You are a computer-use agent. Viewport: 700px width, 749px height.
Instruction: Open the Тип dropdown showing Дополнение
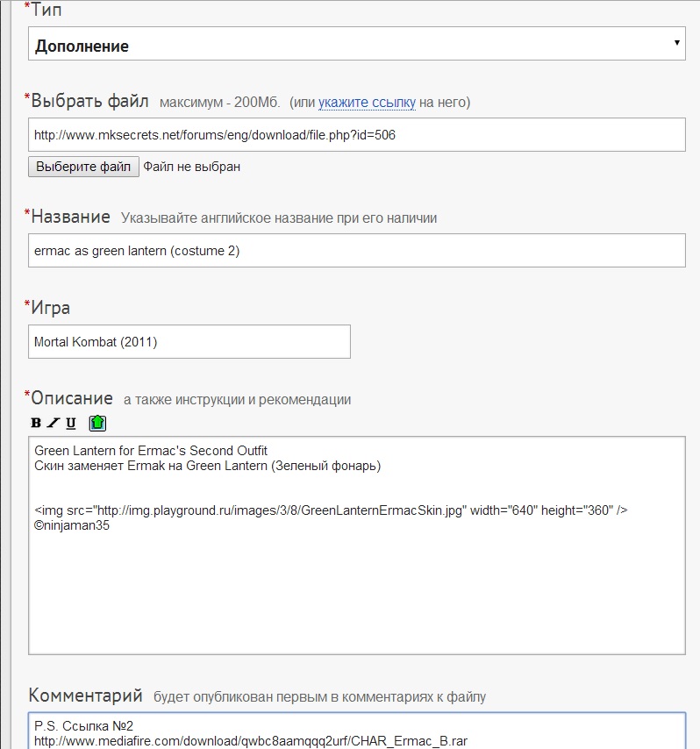click(x=356, y=44)
